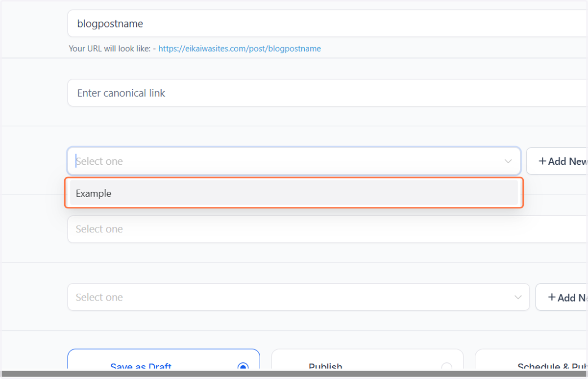Image resolution: width=588 pixels, height=379 pixels.
Task: Click Add New button beside the open dropdown
Action: (x=557, y=161)
